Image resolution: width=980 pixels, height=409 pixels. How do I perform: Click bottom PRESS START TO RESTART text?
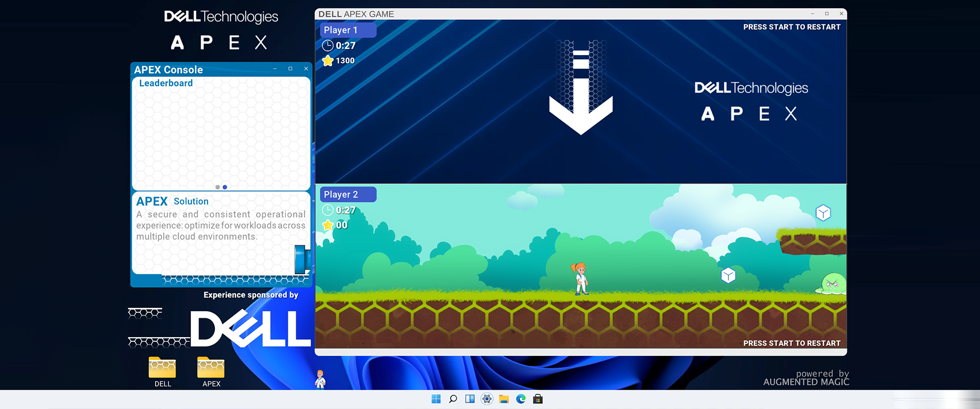click(792, 343)
